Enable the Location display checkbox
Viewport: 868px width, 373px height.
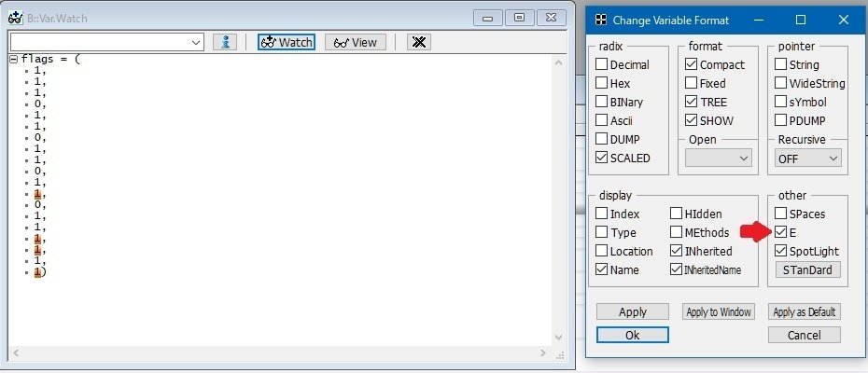pos(601,251)
